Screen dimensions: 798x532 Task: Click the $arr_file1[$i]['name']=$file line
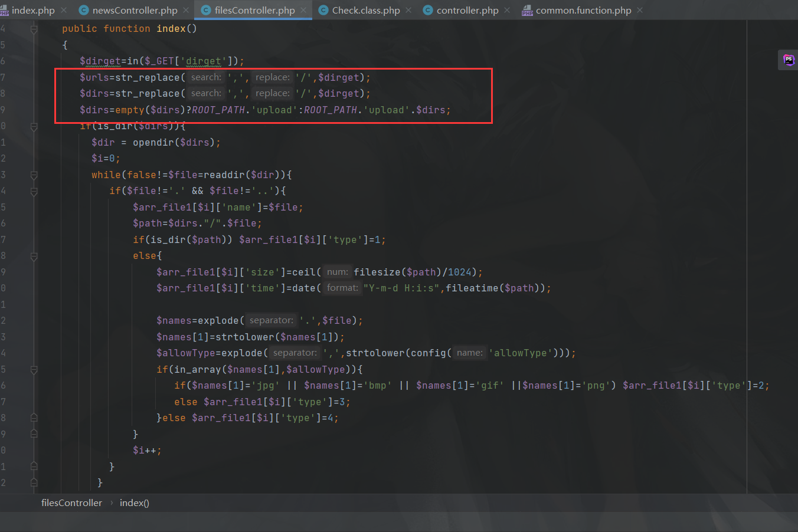tap(218, 207)
